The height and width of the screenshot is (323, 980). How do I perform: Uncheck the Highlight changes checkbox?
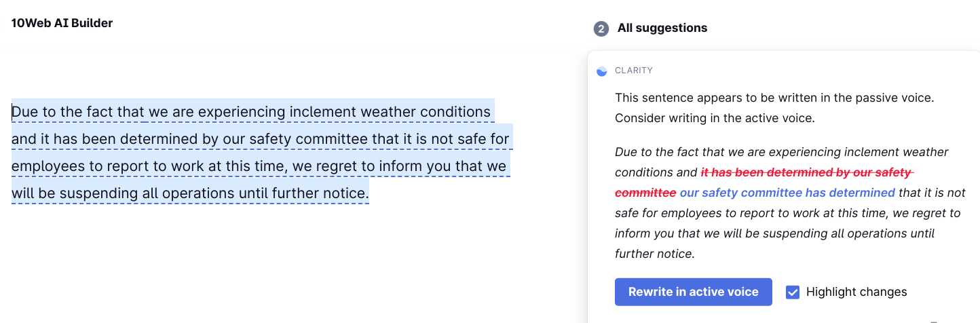pyautogui.click(x=793, y=292)
